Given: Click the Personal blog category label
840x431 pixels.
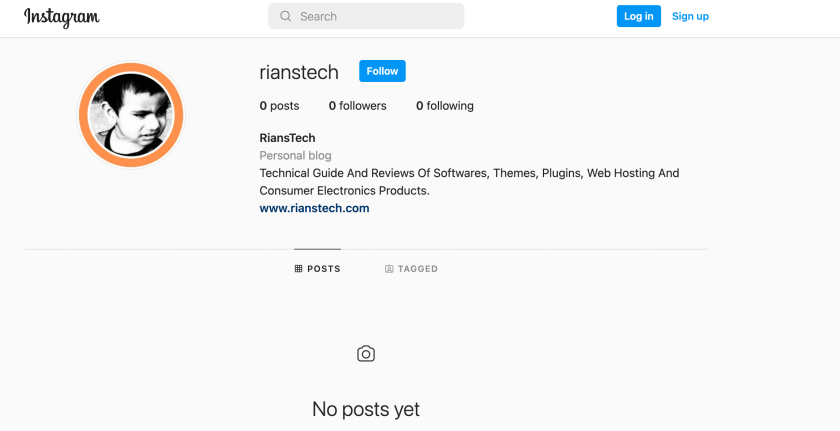Looking at the screenshot, I should point(295,156).
